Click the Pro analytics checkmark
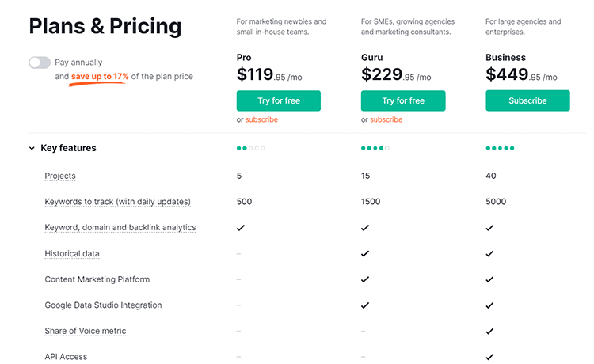This screenshot has height=364, width=594. 241,228
